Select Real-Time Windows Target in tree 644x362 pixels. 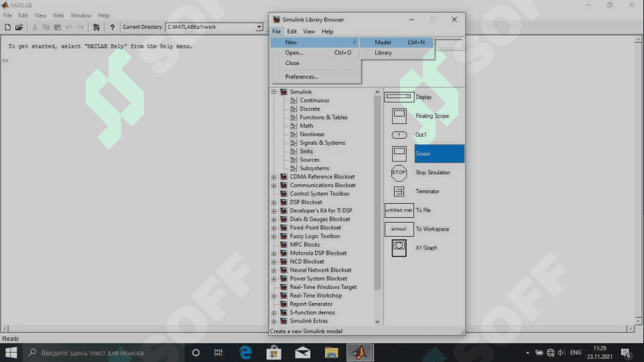(323, 287)
